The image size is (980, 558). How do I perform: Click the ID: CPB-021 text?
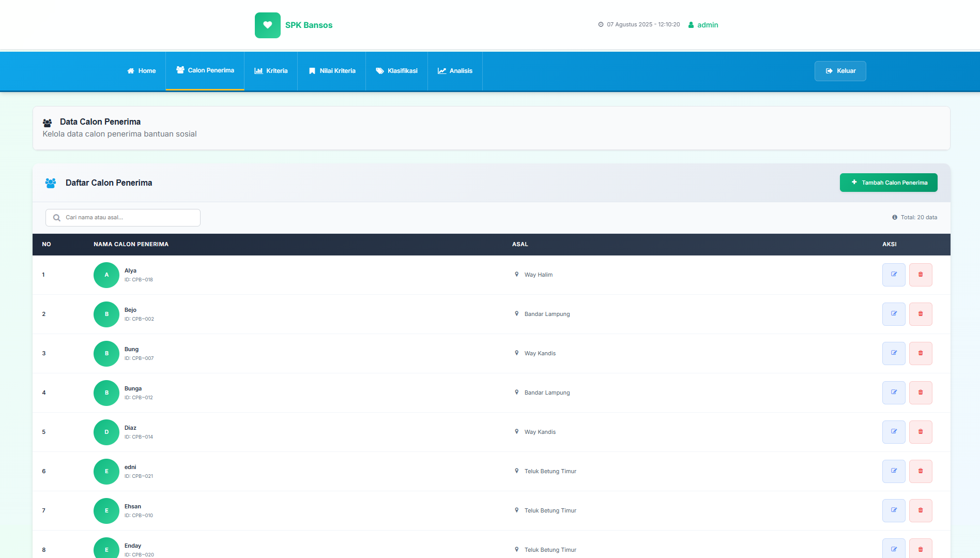(139, 476)
